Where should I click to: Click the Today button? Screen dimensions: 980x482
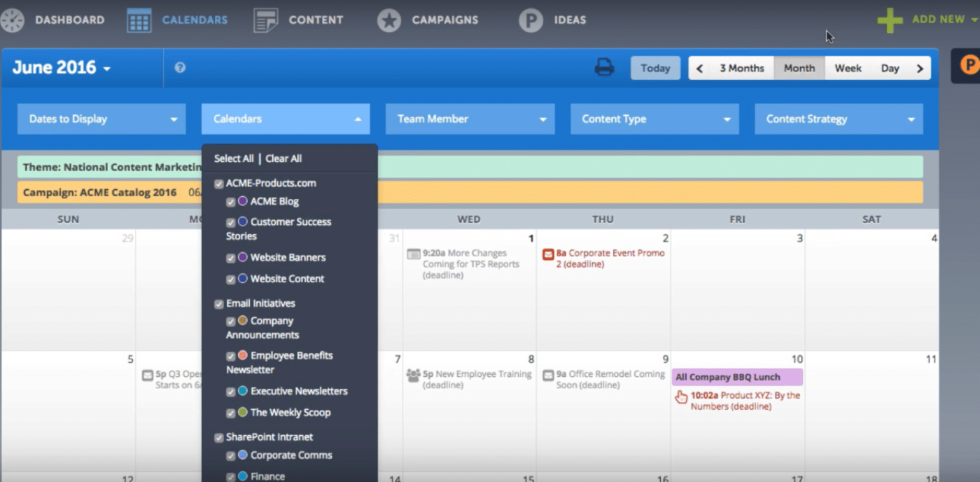click(x=655, y=67)
